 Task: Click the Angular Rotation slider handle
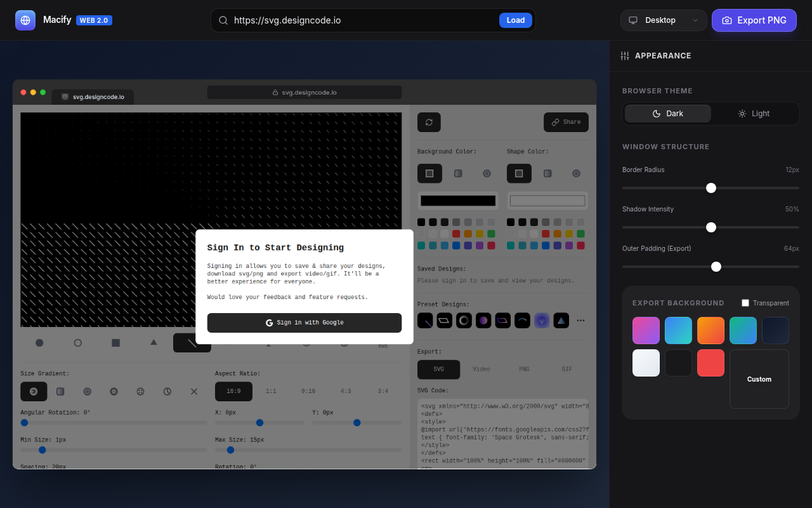(x=24, y=422)
